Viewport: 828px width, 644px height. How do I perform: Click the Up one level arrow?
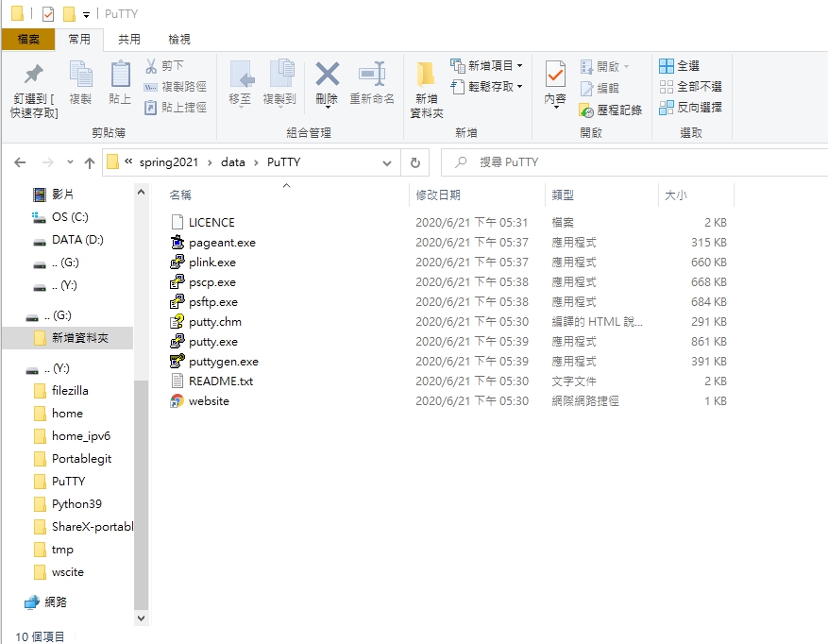click(x=90, y=162)
